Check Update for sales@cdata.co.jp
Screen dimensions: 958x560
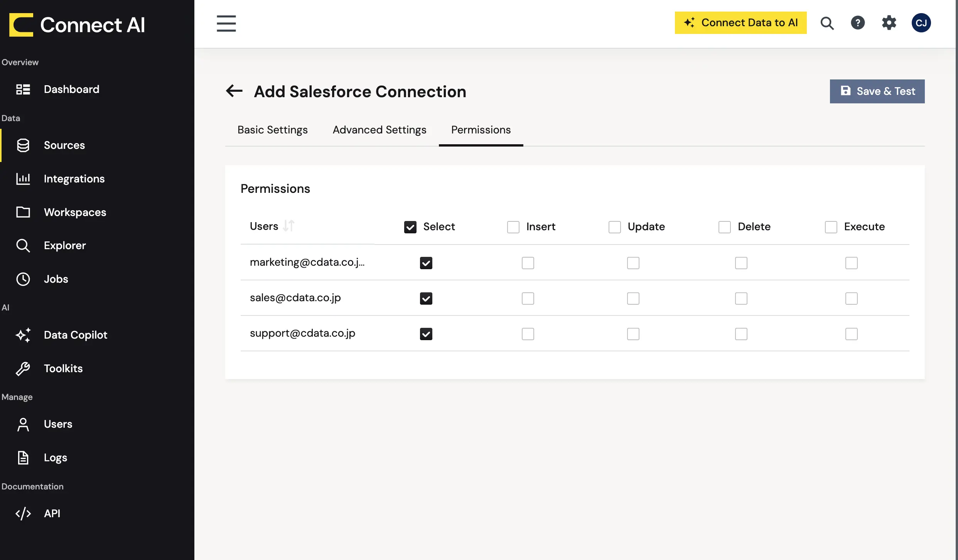click(x=633, y=299)
